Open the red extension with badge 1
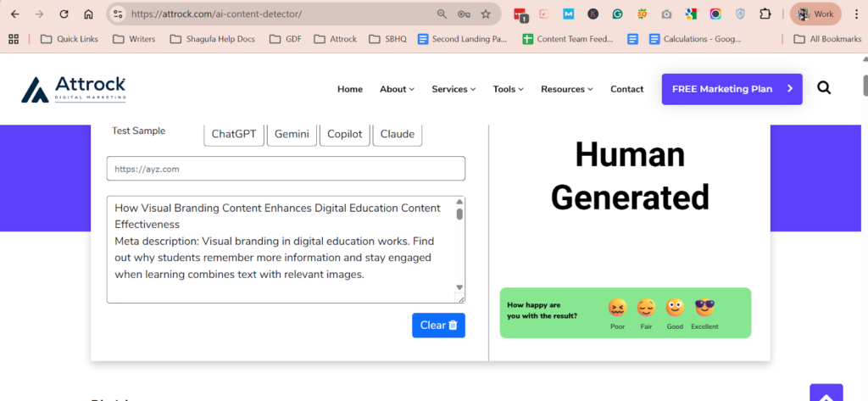 [x=520, y=15]
